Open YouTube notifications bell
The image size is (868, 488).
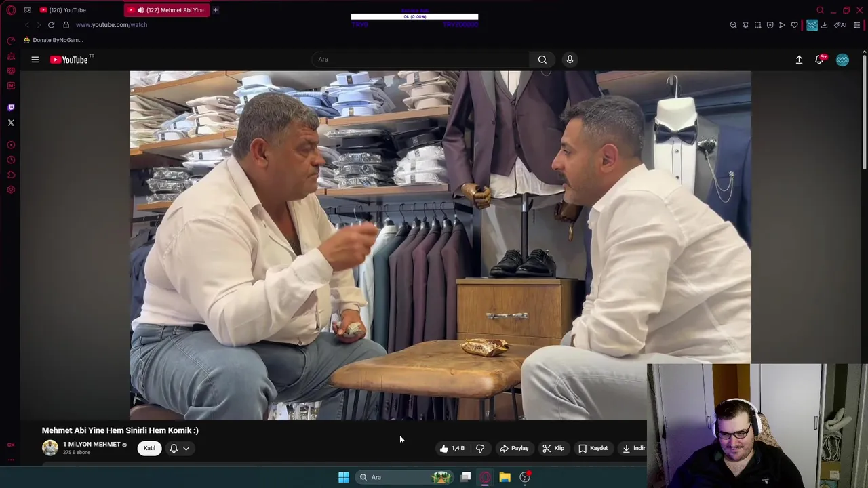pyautogui.click(x=819, y=60)
